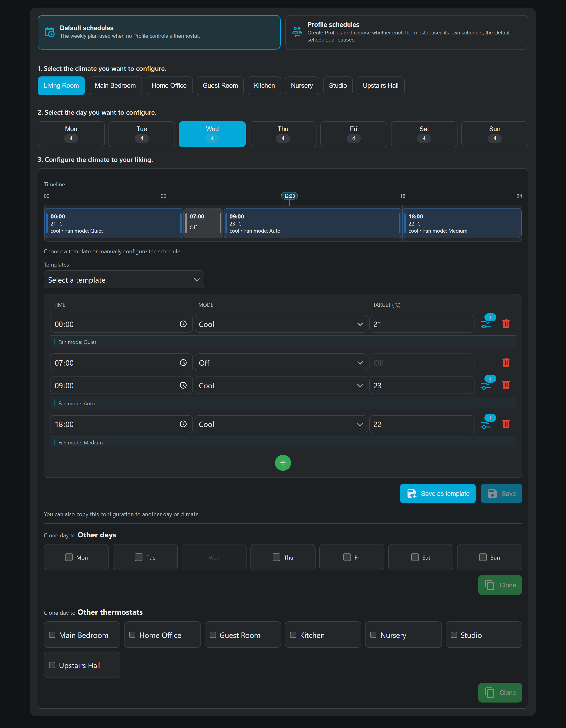
Task: Choose Tue as the day to configure
Action: [142, 134]
